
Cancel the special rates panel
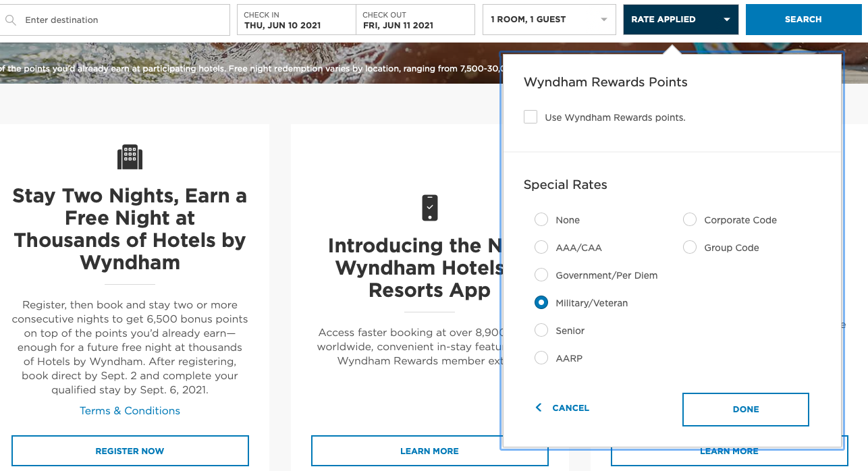[570, 408]
